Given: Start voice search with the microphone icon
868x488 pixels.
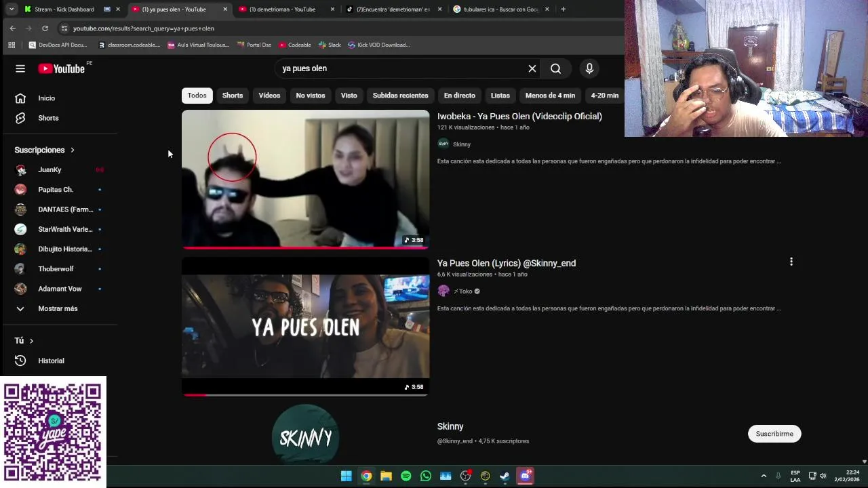Looking at the screenshot, I should click(589, 68).
